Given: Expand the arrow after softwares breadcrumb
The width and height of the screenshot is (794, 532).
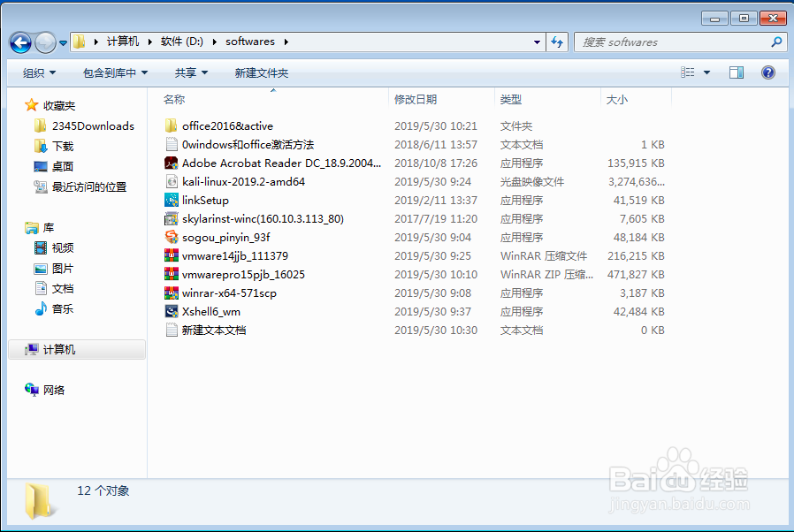Looking at the screenshot, I should (x=286, y=42).
